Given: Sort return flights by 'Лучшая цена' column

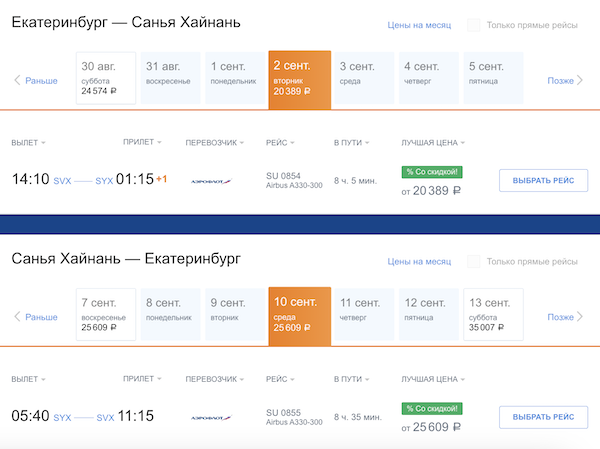Looking at the screenshot, I should (432, 380).
